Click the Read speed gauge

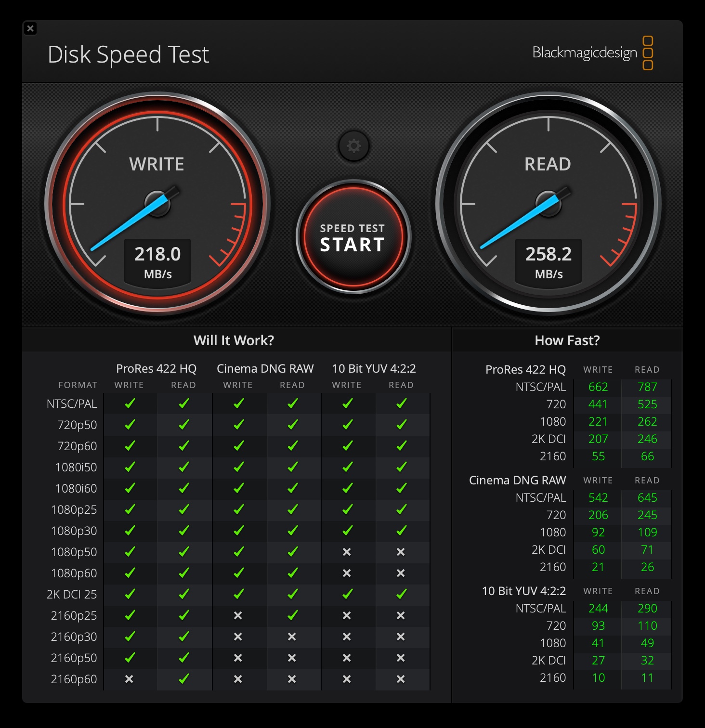(x=548, y=204)
